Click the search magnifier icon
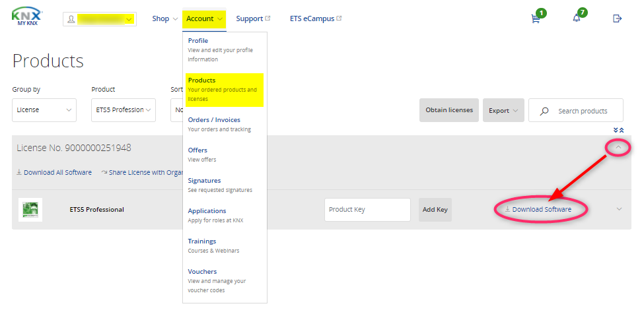The width and height of the screenshot is (644, 316). (544, 111)
